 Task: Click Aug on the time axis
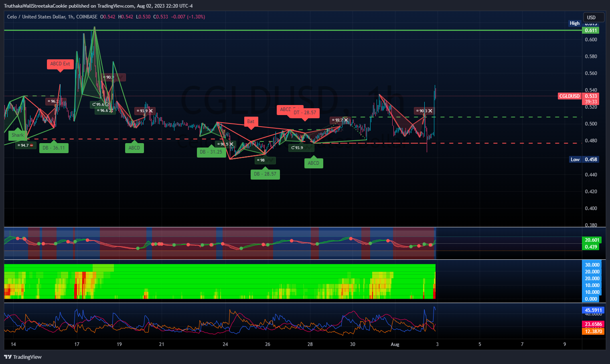395,344
